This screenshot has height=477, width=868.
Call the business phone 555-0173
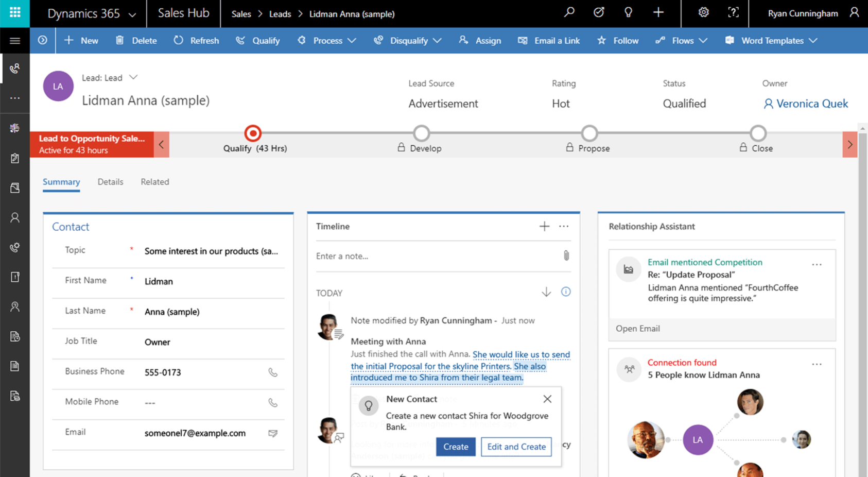[x=273, y=372]
